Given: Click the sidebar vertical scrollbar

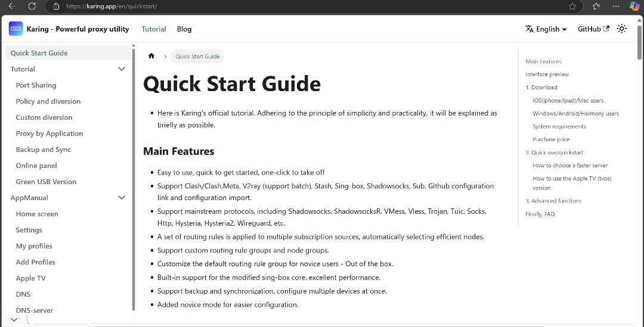Looking at the screenshot, I should (x=134, y=179).
